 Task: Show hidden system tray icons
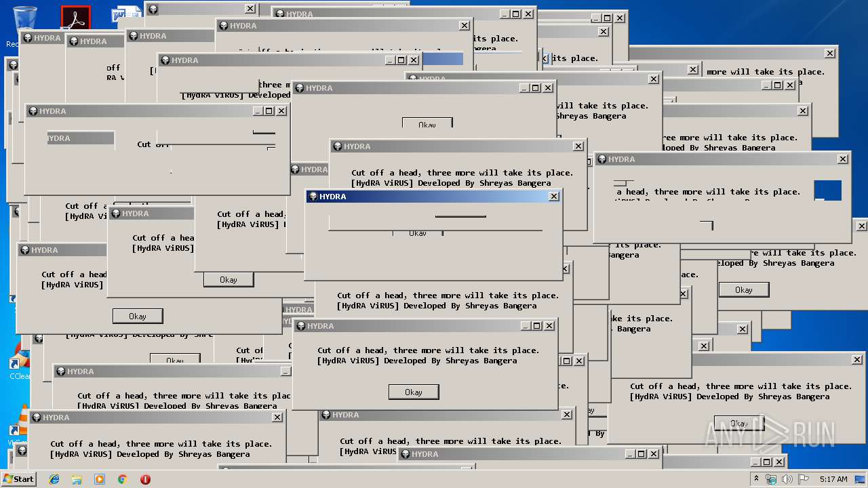click(756, 479)
